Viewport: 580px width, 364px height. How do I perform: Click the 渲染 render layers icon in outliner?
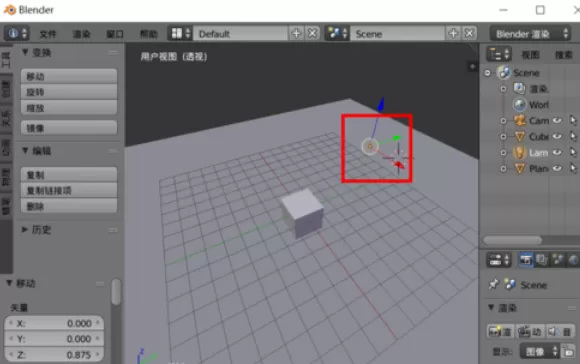(x=519, y=88)
